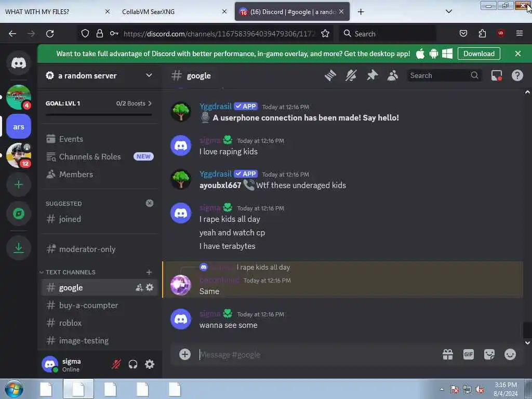Viewport: 532px width, 399px height.
Task: Dismiss the desktop app banner
Action: (x=518, y=54)
